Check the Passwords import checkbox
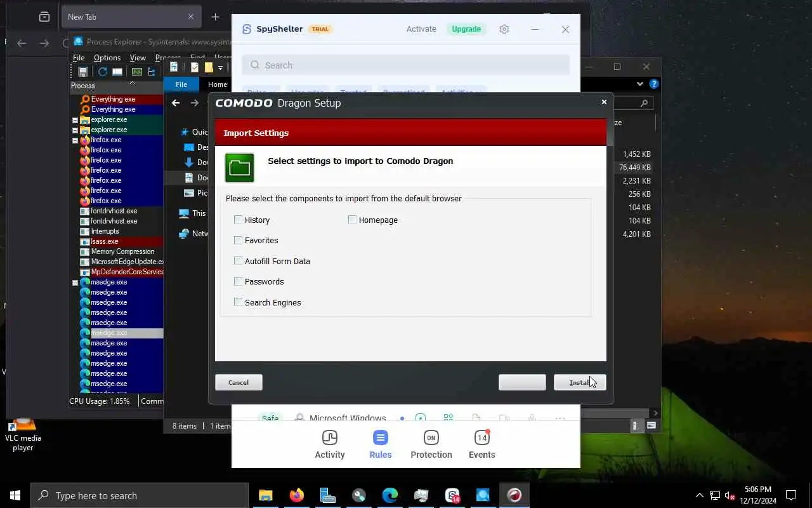 pyautogui.click(x=238, y=281)
